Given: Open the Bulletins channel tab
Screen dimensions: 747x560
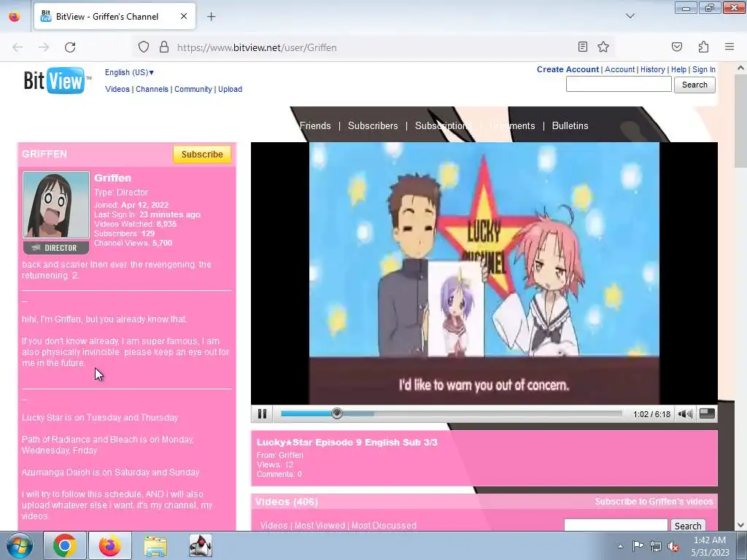Looking at the screenshot, I should (x=570, y=125).
